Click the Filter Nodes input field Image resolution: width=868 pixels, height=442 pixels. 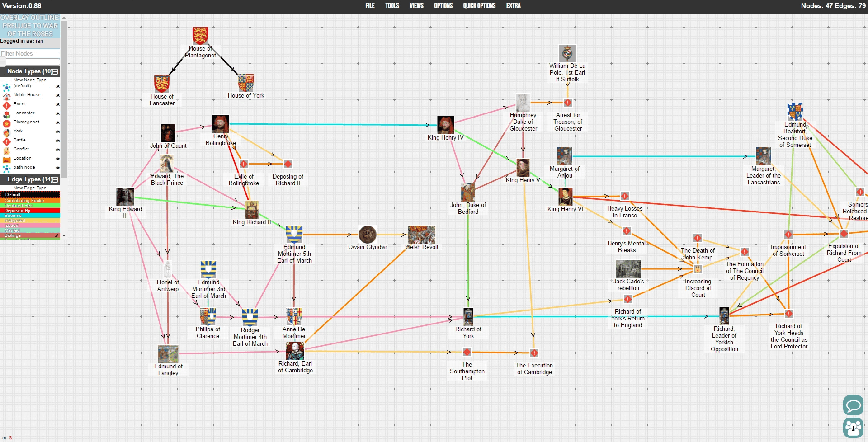pyautogui.click(x=30, y=53)
